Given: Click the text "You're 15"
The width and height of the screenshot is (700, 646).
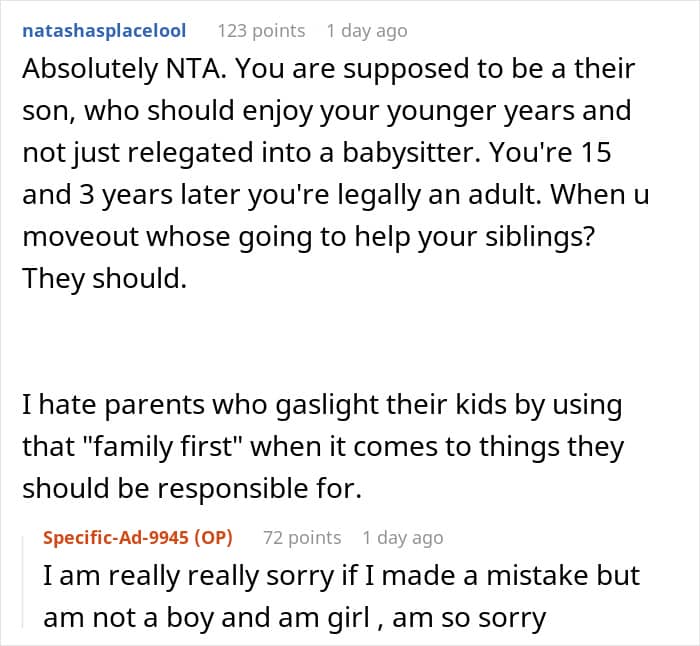Looking at the screenshot, I should tap(550, 153).
